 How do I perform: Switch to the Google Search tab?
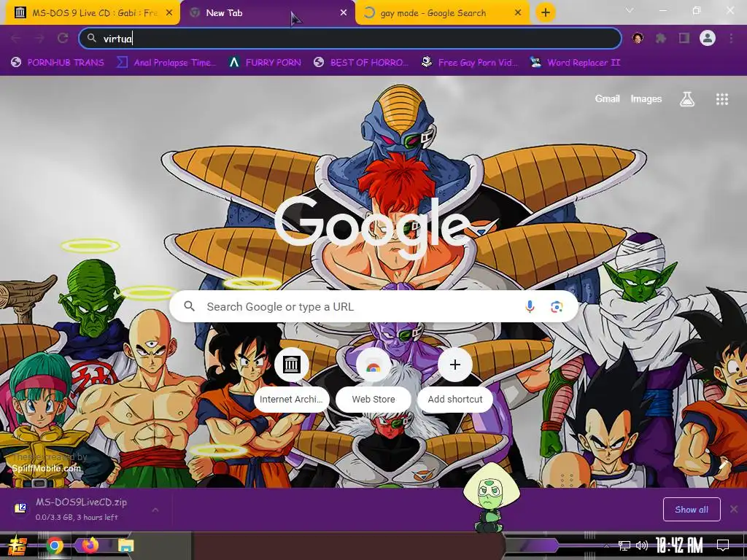[x=442, y=13]
